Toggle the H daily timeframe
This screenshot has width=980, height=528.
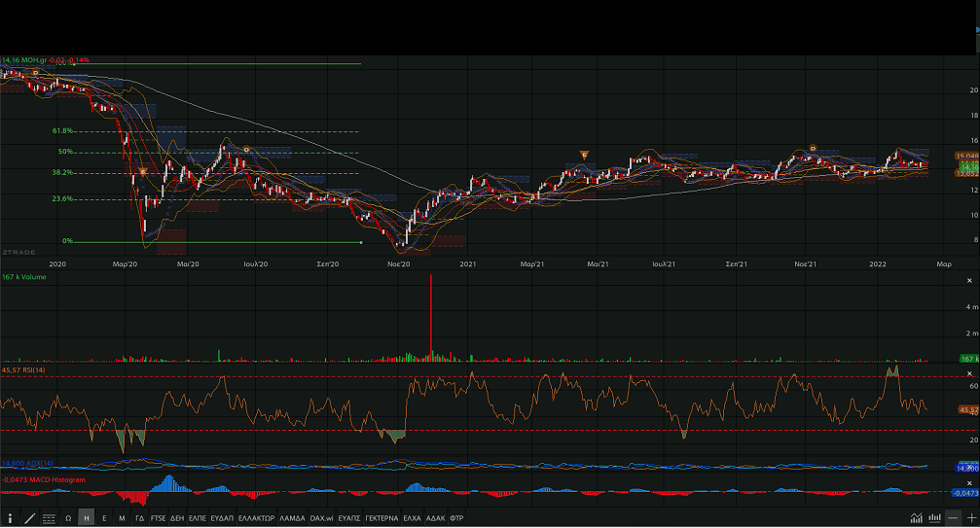tap(87, 518)
